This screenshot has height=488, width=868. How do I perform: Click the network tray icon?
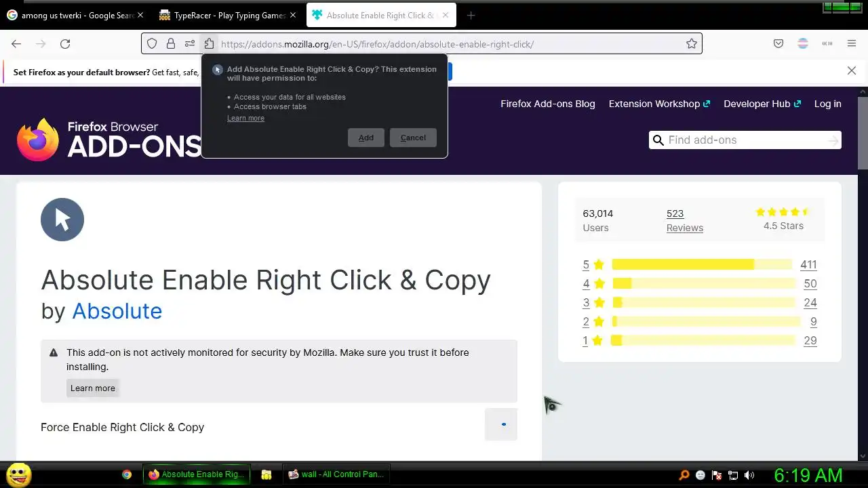point(733,475)
